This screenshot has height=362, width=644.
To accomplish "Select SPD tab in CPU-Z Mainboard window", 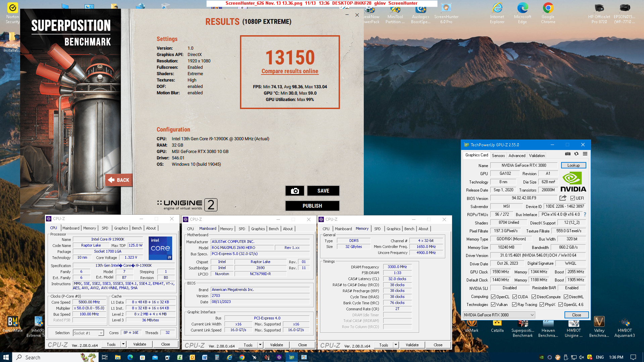I will pos(242,228).
